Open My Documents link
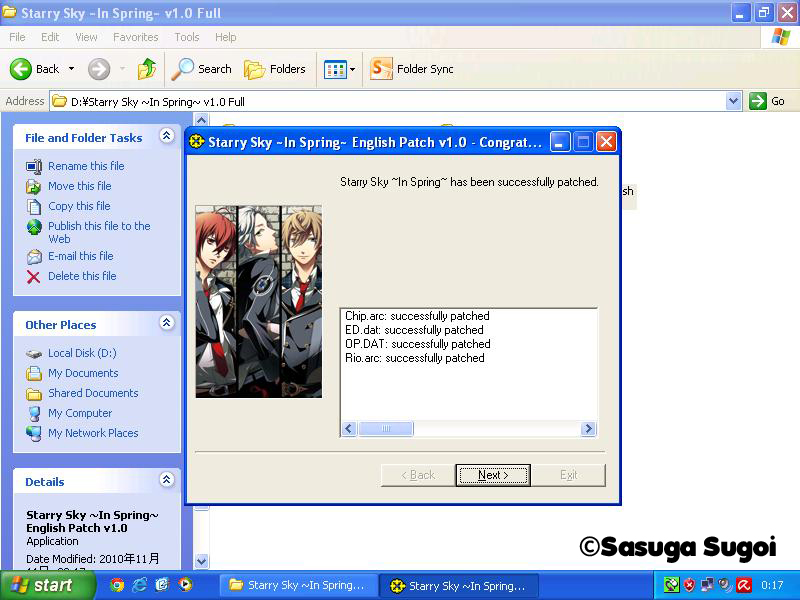The height and width of the screenshot is (600, 800). click(x=83, y=373)
